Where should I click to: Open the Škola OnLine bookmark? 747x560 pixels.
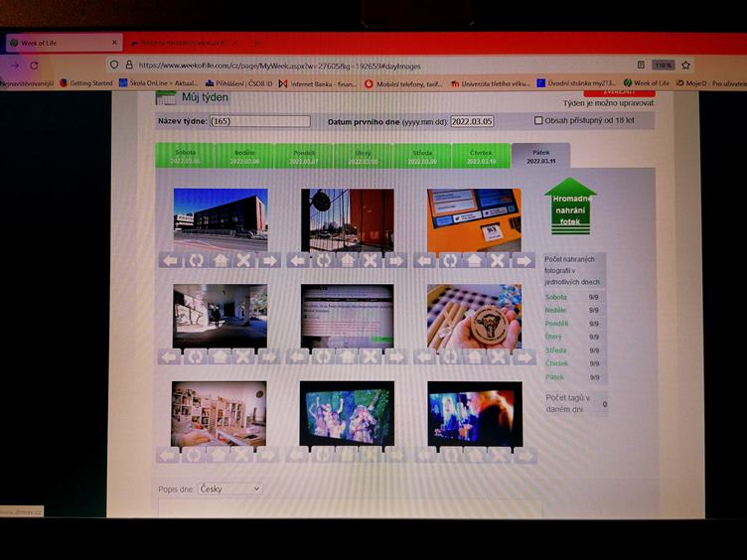pos(159,82)
